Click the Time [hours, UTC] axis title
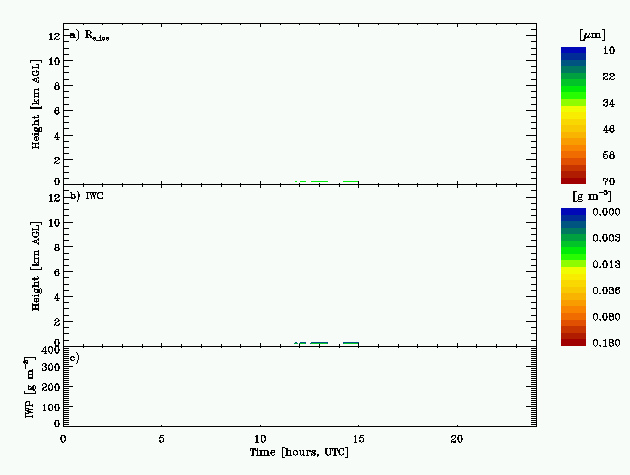Screen dimensions: 630x475 coord(299,452)
